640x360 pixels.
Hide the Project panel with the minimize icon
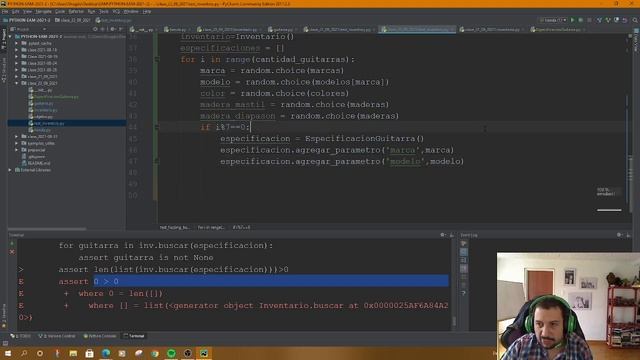click(121, 29)
